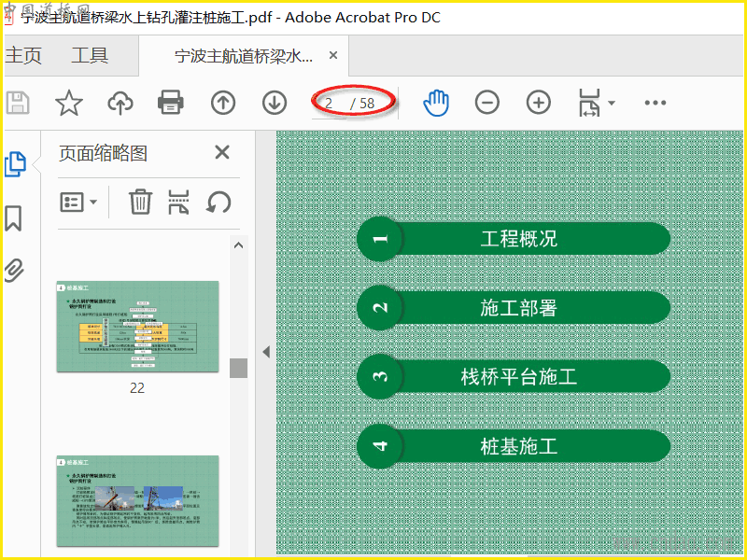Close the 宁波主航道桥梁水... document tab
747x560 pixels.
click(x=333, y=55)
